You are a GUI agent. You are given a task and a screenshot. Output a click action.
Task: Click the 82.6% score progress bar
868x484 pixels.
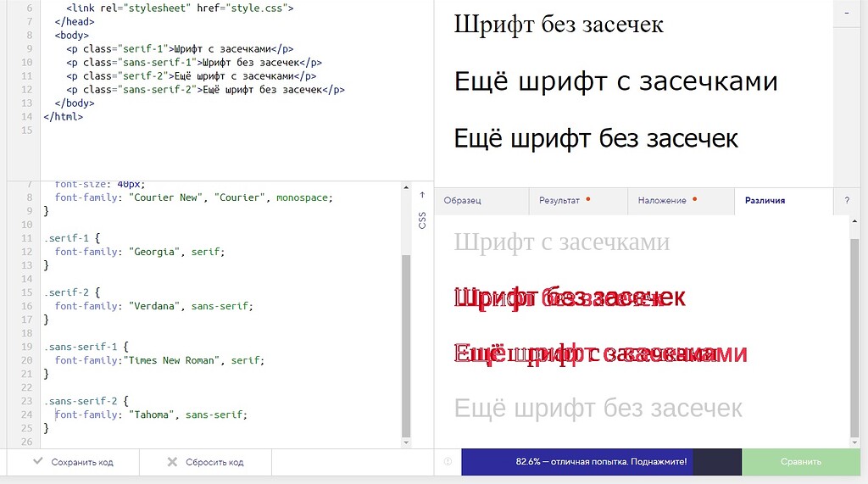coord(601,462)
